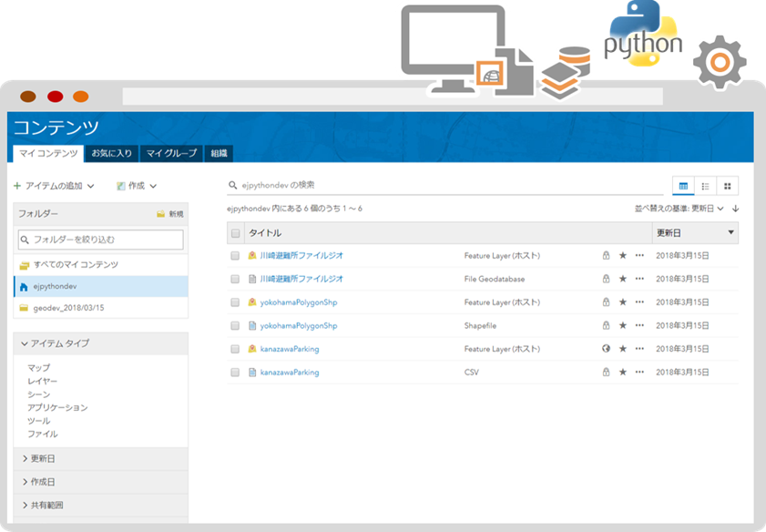Click lock icon on Shapefile row

coord(606,325)
